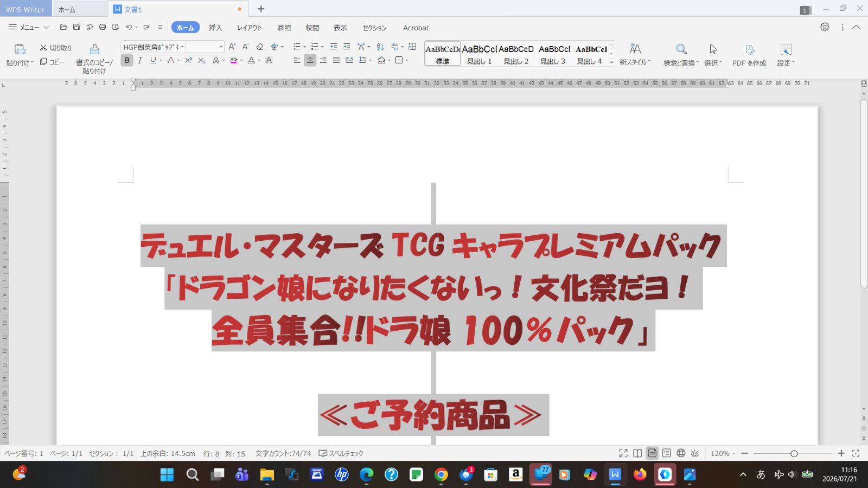868x488 pixels.
Task: Expand the styles gallery more arrow
Action: [x=611, y=62]
